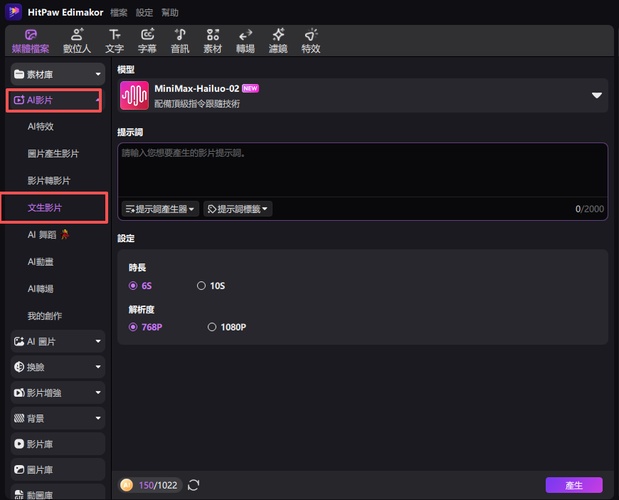The height and width of the screenshot is (500, 619).
Task: Click the refresh credits icon
Action: click(x=194, y=485)
